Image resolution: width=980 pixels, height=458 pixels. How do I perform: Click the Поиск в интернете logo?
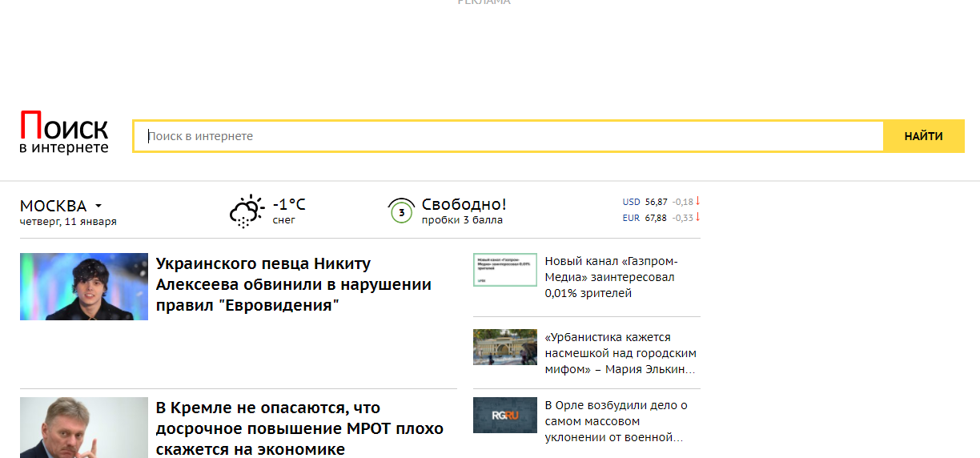[x=64, y=133]
